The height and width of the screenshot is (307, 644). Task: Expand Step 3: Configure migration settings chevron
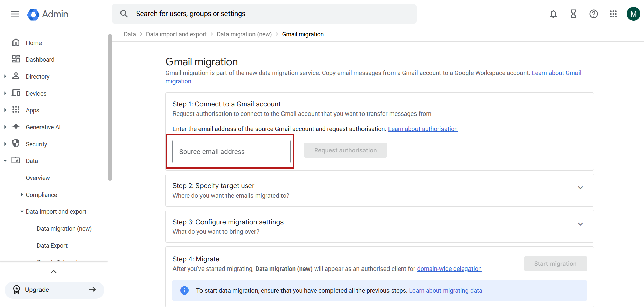pos(580,224)
